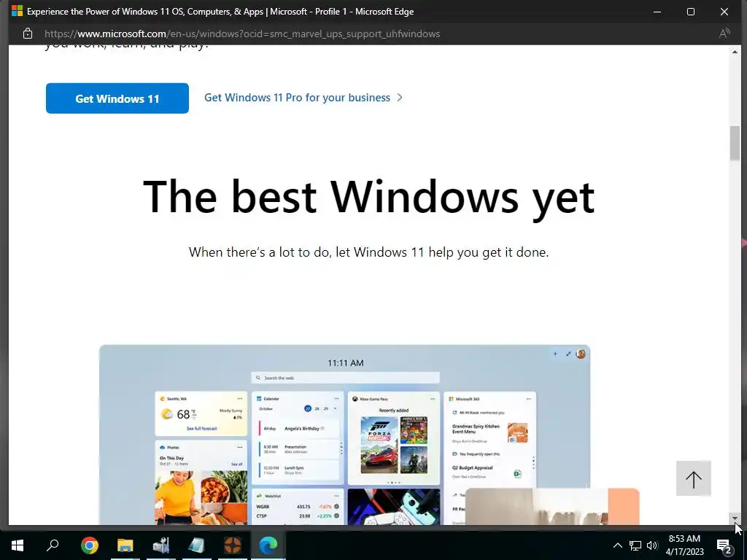Click the heading The best Windows yet

pos(368,197)
